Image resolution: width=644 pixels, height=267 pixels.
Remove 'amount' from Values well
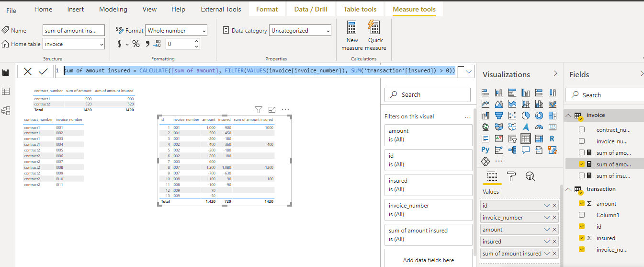point(554,230)
